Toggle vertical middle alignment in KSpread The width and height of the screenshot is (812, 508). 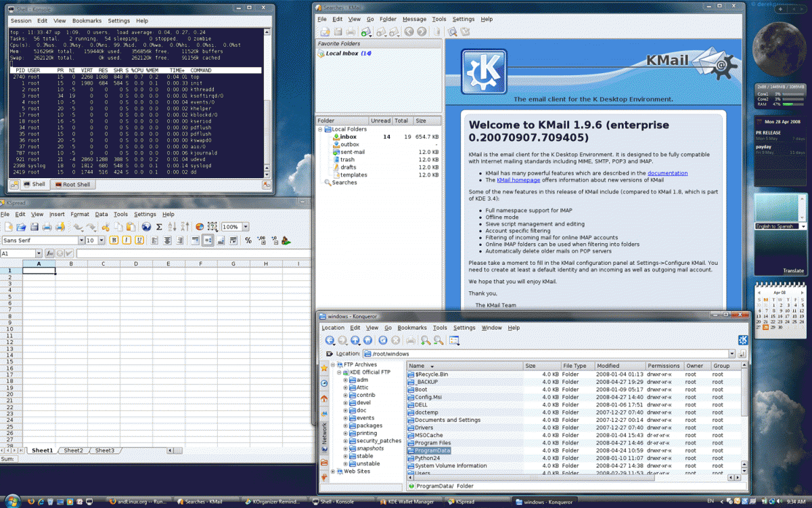pyautogui.click(x=208, y=240)
